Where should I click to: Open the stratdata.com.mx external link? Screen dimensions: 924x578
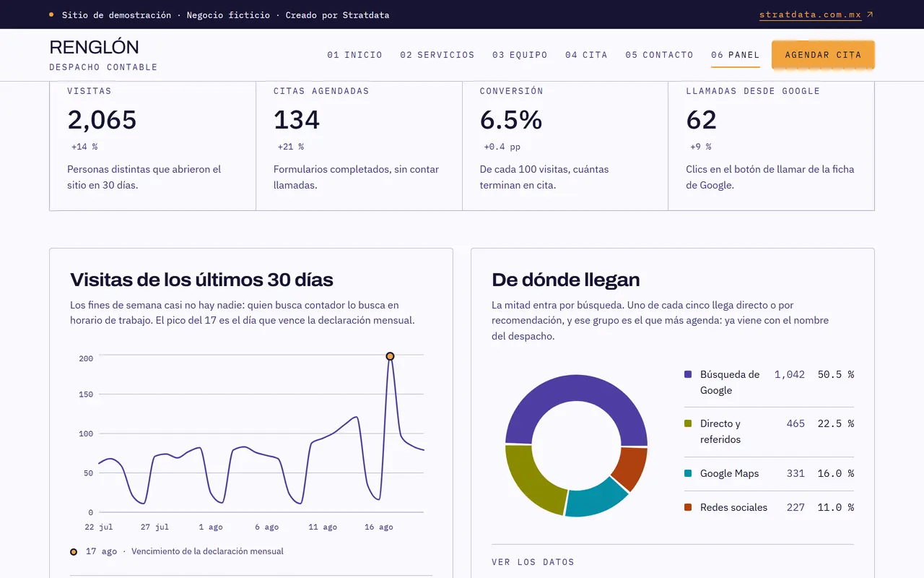816,14
